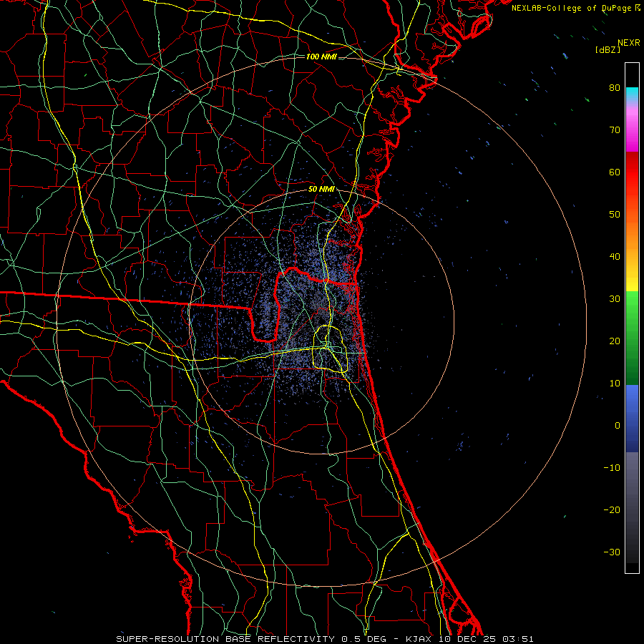Select the [dBZ] unit label
Viewport: 644px width, 644px height.
point(608,49)
